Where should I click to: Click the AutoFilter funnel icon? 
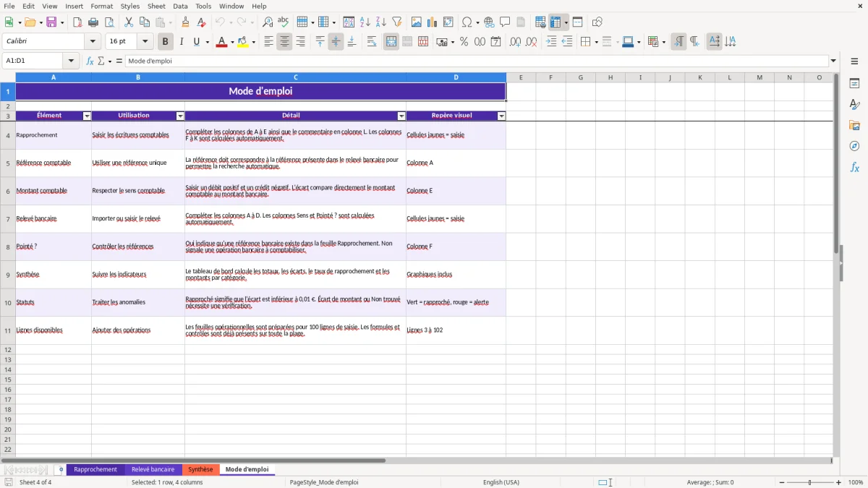(x=397, y=22)
